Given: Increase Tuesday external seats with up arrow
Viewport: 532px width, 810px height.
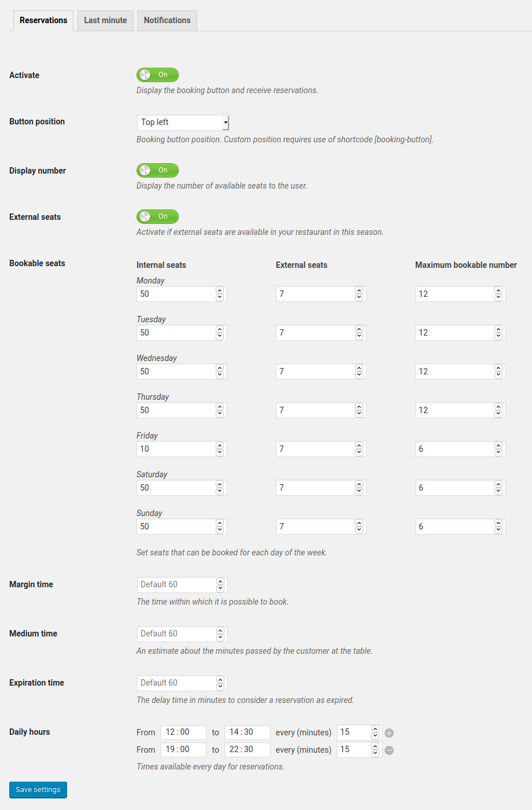Looking at the screenshot, I should click(359, 329).
